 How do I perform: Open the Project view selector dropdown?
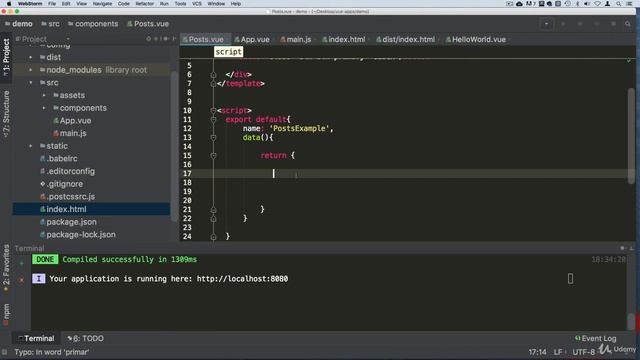click(x=42, y=39)
